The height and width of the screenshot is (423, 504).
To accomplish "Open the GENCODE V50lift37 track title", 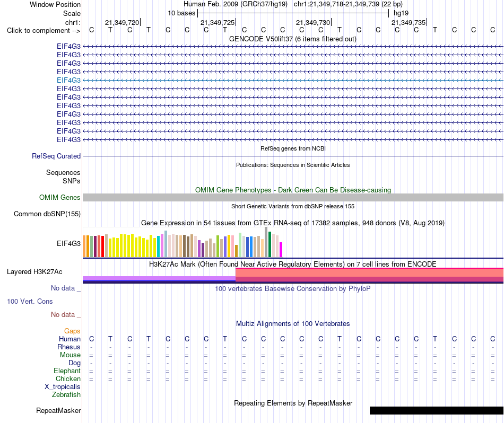I will pyautogui.click(x=293, y=39).
